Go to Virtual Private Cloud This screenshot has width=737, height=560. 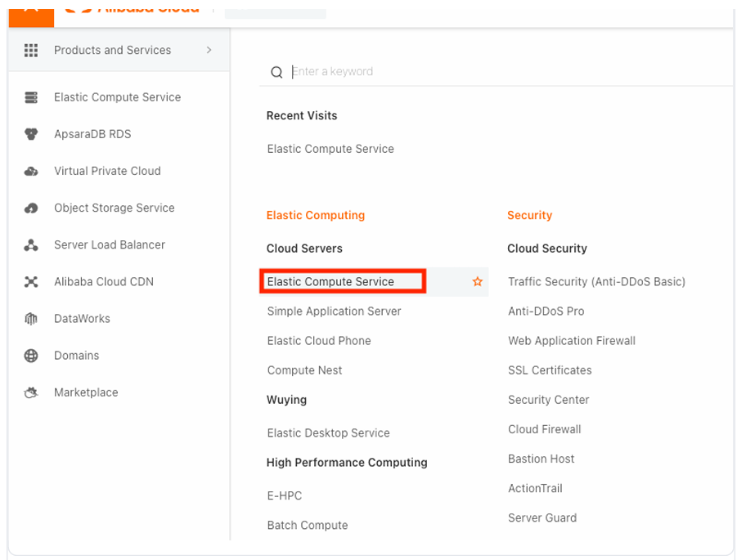107,171
